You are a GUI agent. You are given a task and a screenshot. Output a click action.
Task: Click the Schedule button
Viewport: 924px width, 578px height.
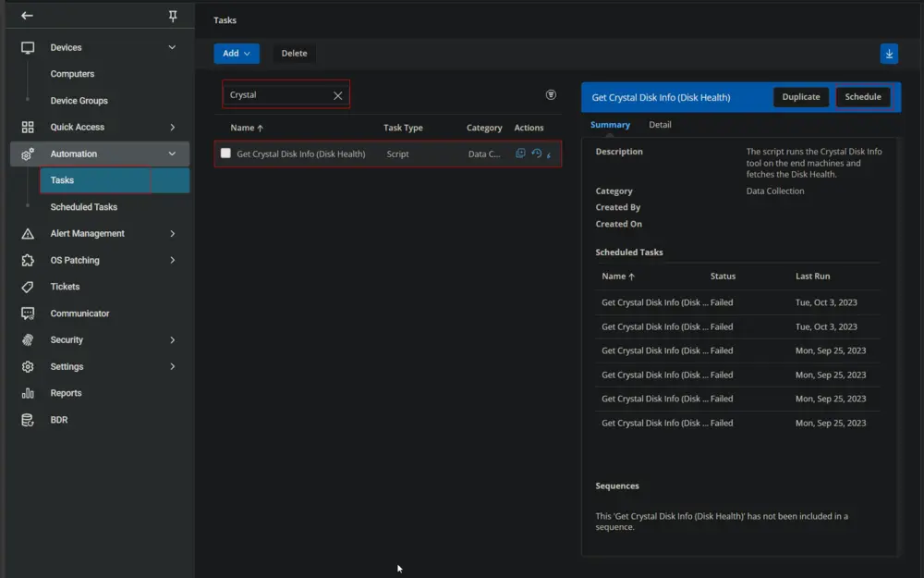click(x=863, y=97)
